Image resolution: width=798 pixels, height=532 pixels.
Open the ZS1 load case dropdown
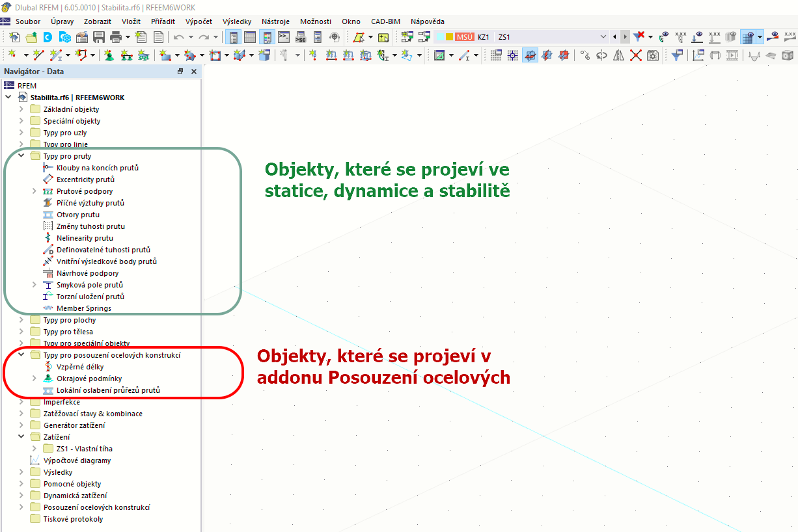coord(604,37)
